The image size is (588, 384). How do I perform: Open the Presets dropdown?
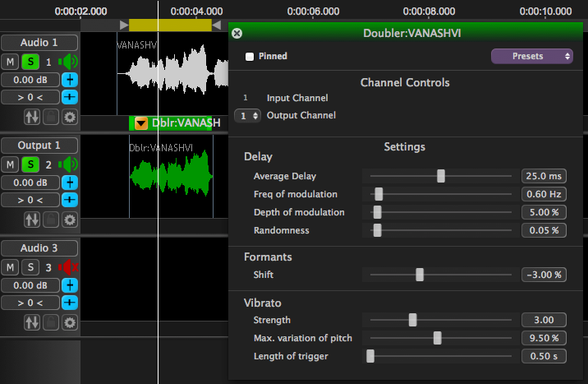[531, 57]
